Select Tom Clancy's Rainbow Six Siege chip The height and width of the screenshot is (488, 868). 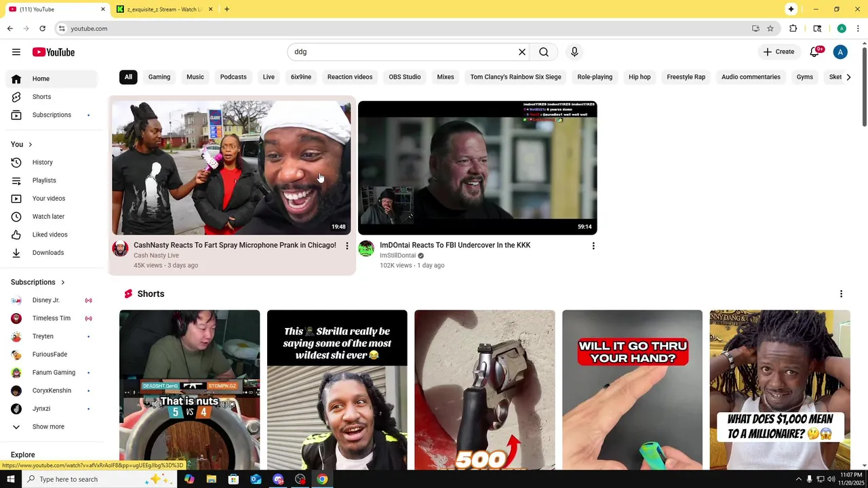pos(515,77)
